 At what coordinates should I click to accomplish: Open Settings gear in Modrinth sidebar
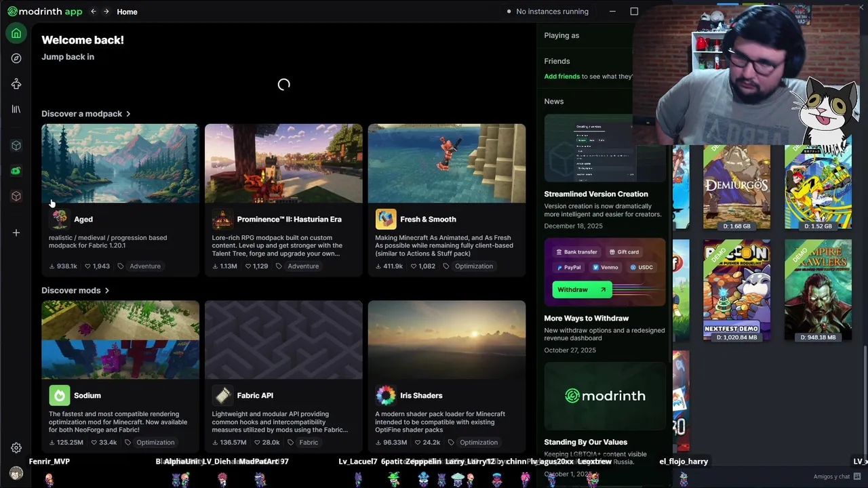(x=16, y=448)
